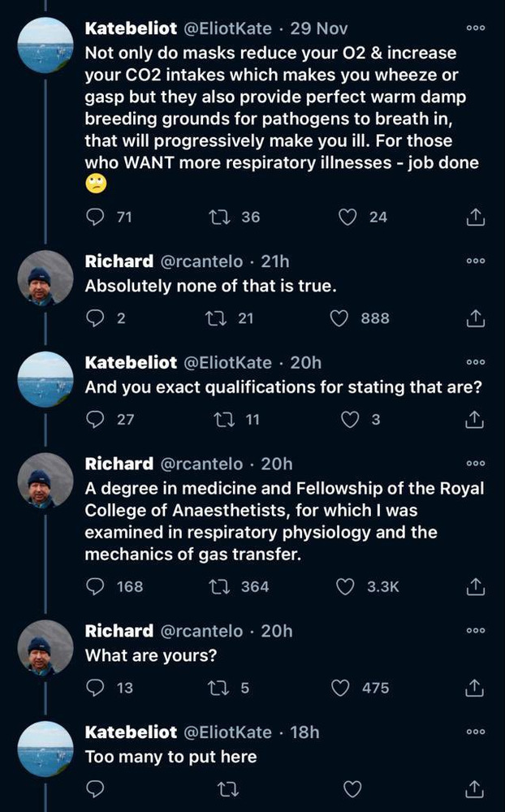Reply to the 'Too many to put here' tweet
The height and width of the screenshot is (812, 505).
96,789
